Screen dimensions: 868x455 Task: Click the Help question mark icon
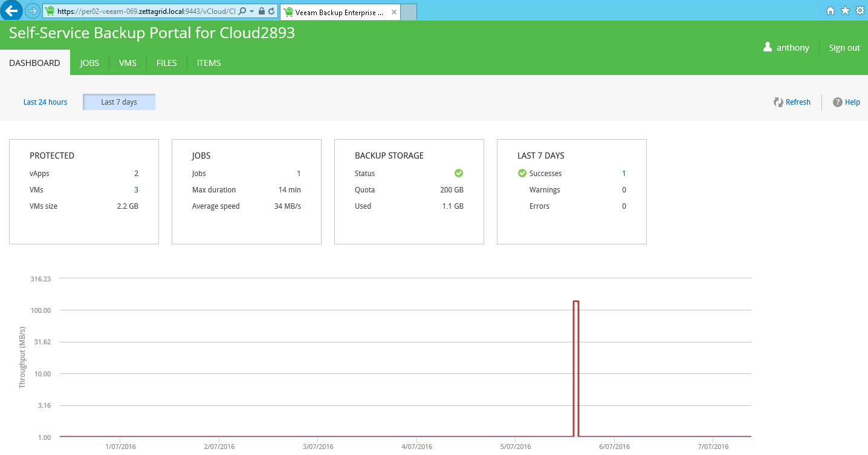(838, 102)
